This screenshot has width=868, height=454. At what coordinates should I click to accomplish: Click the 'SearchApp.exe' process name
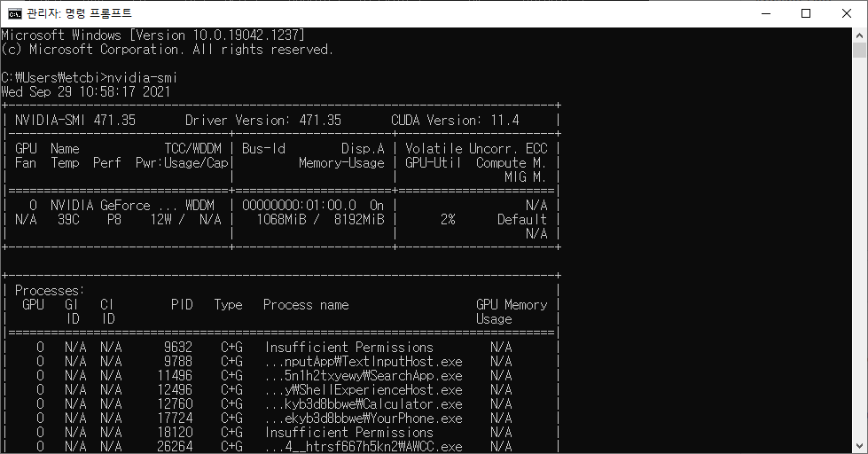point(364,376)
